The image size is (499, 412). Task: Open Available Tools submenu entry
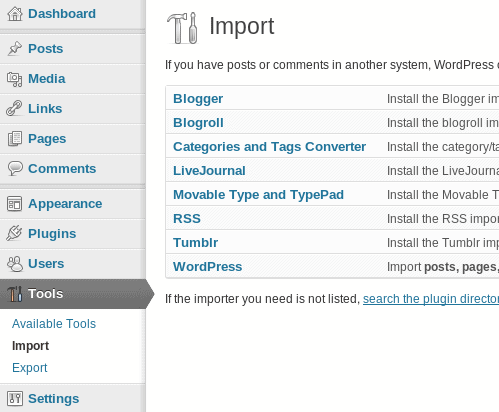54,324
